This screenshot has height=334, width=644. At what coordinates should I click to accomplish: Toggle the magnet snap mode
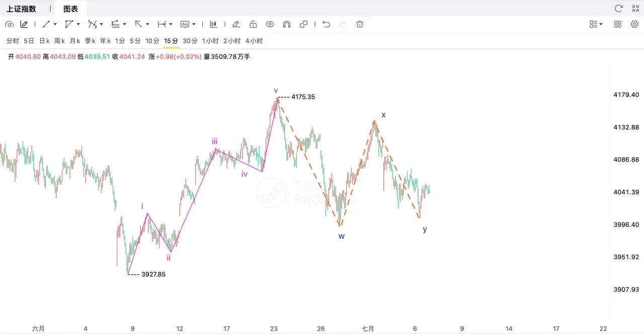point(287,24)
